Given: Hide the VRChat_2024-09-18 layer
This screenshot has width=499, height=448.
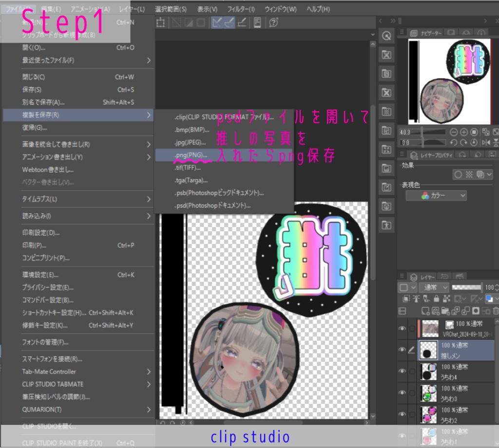Looking at the screenshot, I should pos(402,328).
